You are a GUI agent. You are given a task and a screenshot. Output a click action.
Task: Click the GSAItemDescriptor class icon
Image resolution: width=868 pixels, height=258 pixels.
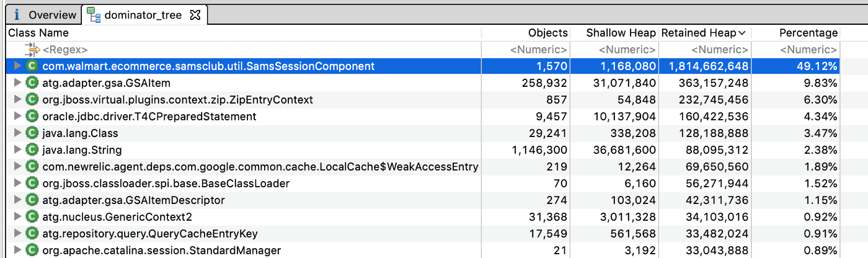32,200
